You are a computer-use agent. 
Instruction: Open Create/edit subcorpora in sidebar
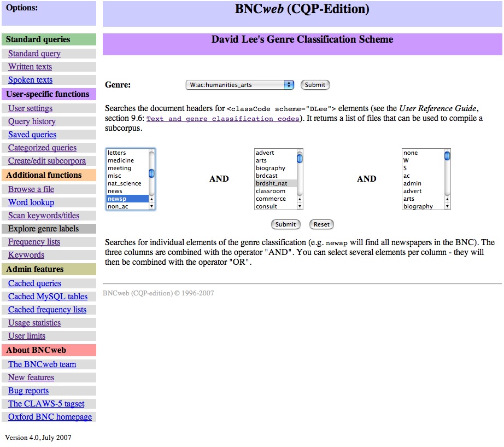47,161
